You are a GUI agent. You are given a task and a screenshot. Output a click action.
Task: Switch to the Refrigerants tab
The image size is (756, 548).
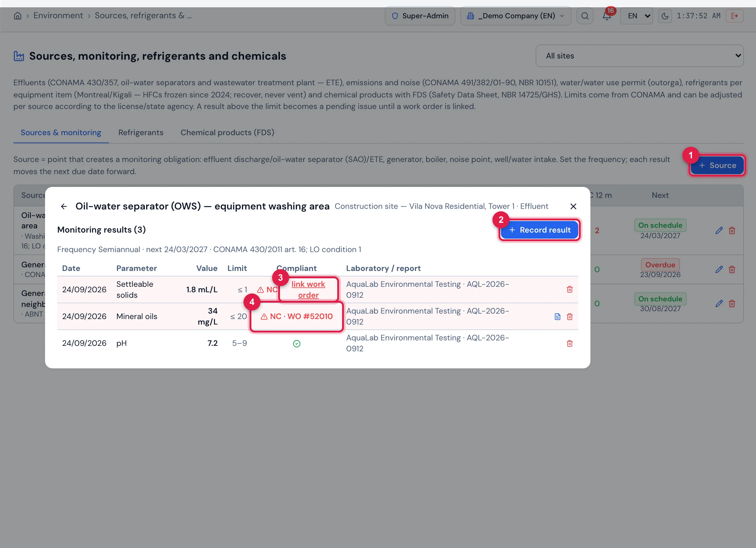point(141,132)
